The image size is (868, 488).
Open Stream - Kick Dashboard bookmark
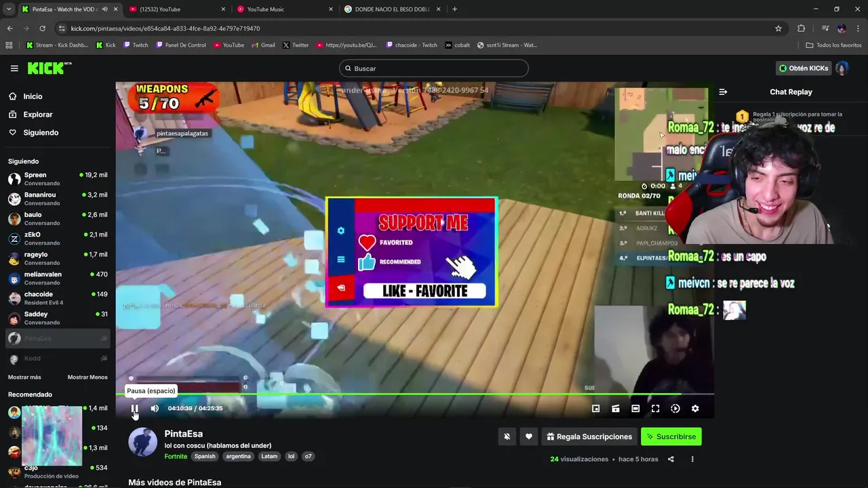point(57,45)
